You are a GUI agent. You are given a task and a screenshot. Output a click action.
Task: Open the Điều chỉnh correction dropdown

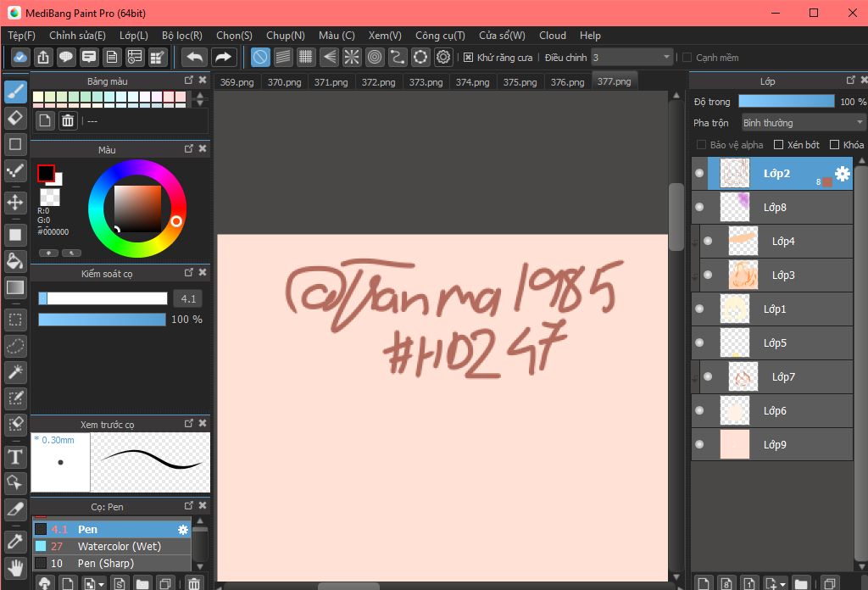click(632, 58)
